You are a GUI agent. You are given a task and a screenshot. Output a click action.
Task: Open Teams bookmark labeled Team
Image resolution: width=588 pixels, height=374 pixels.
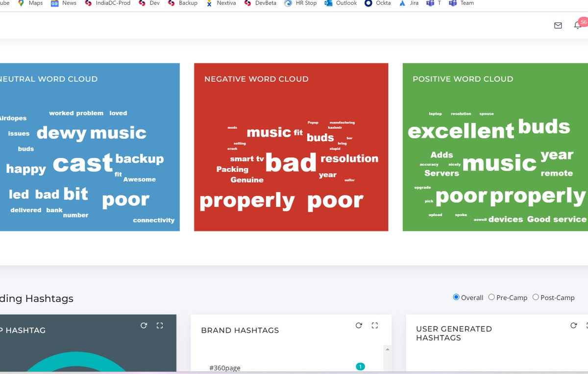(461, 3)
